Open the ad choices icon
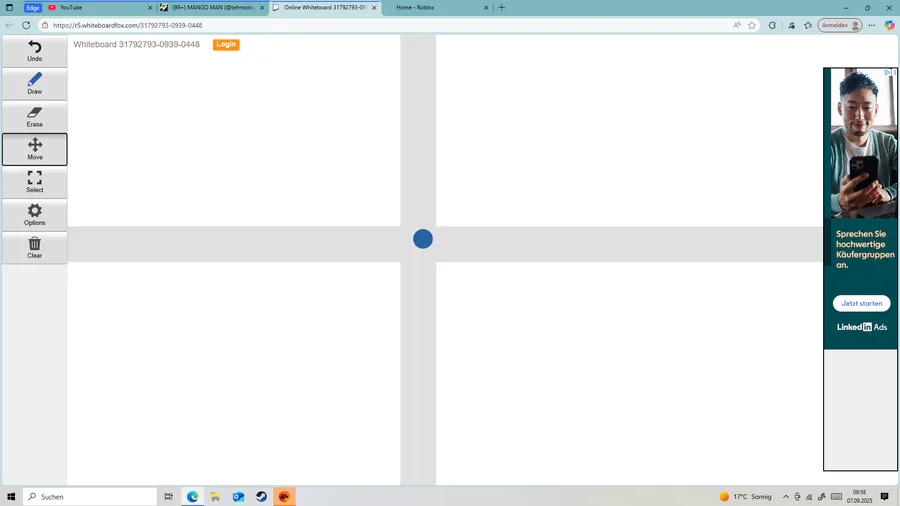 887,72
